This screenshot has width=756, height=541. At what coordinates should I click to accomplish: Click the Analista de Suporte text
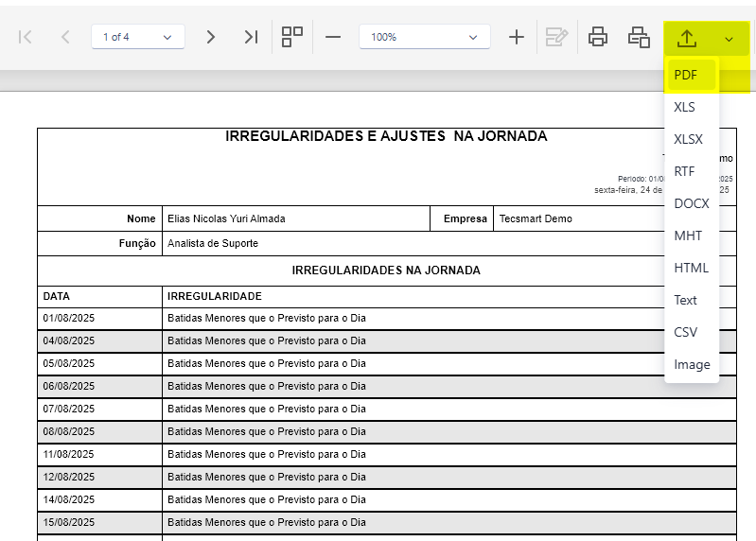213,243
